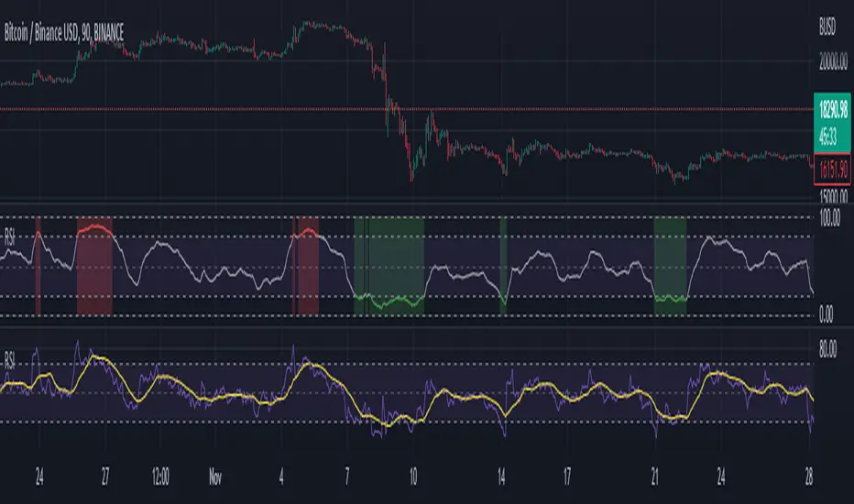This screenshot has height=504, width=854.
Task: Click the RSI label in the red/green zone pane
Action: pos(9,237)
